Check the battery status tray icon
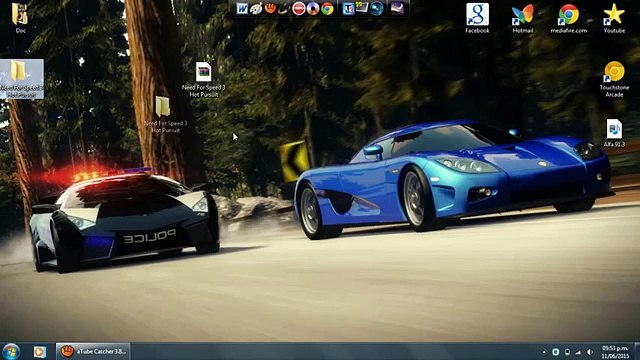This screenshot has height=360, width=640. coord(567,352)
